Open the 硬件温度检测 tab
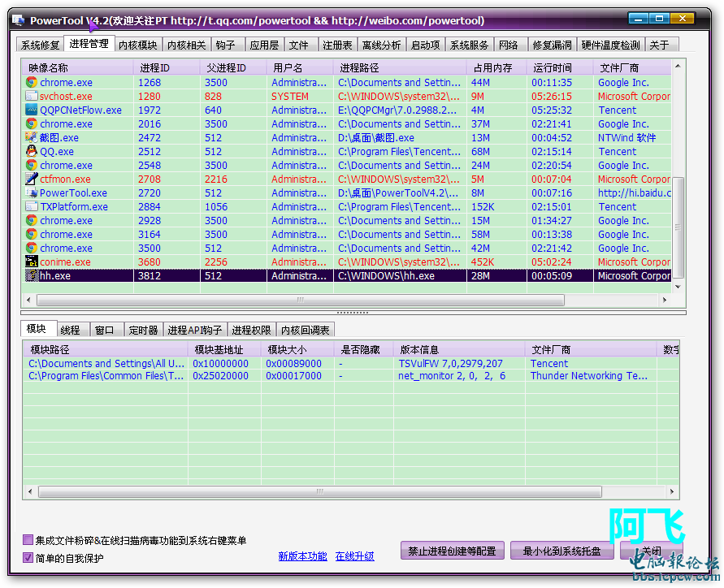The image size is (724, 588). (610, 45)
